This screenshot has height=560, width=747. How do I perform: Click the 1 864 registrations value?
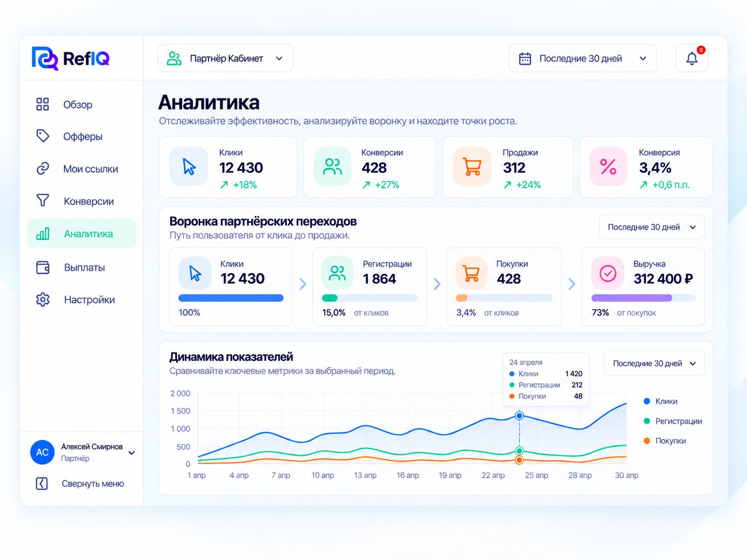point(379,278)
